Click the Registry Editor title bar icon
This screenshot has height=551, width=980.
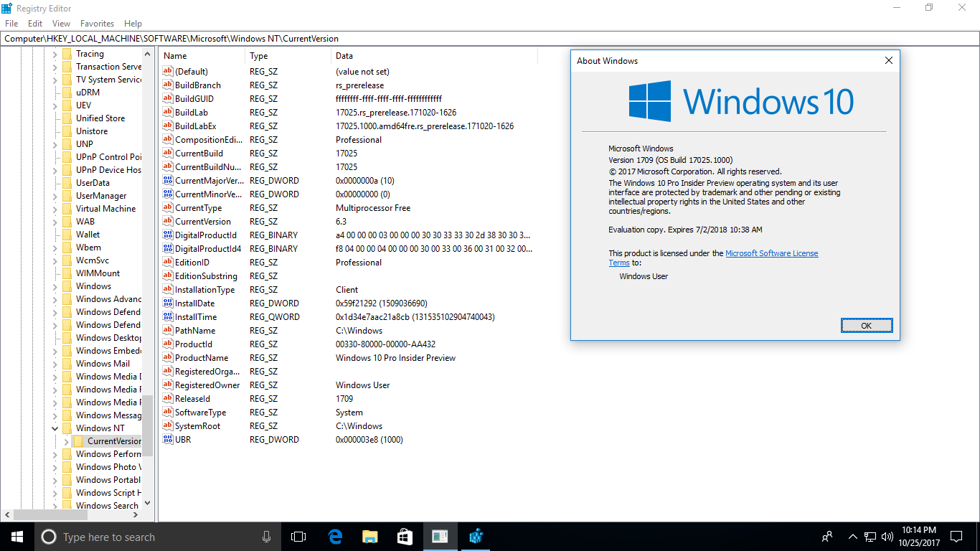pyautogui.click(x=6, y=8)
